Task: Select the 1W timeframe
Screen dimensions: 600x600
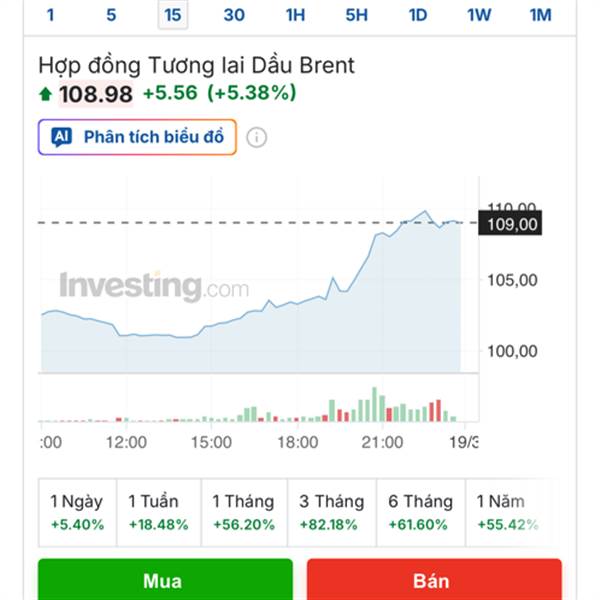Action: pyautogui.click(x=479, y=15)
